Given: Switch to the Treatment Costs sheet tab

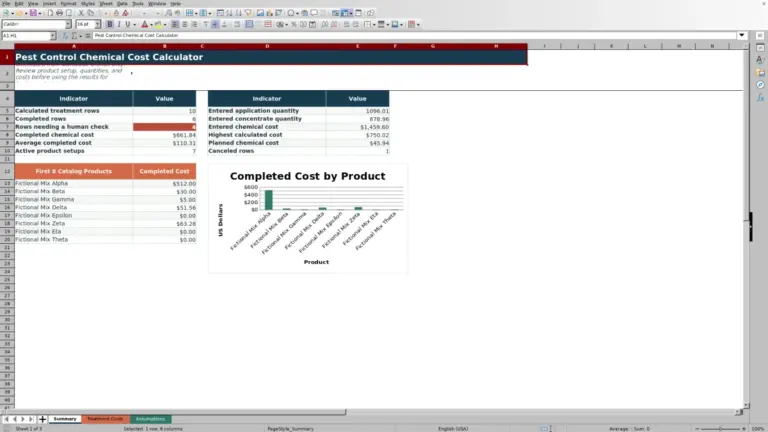Looking at the screenshot, I should [x=105, y=419].
